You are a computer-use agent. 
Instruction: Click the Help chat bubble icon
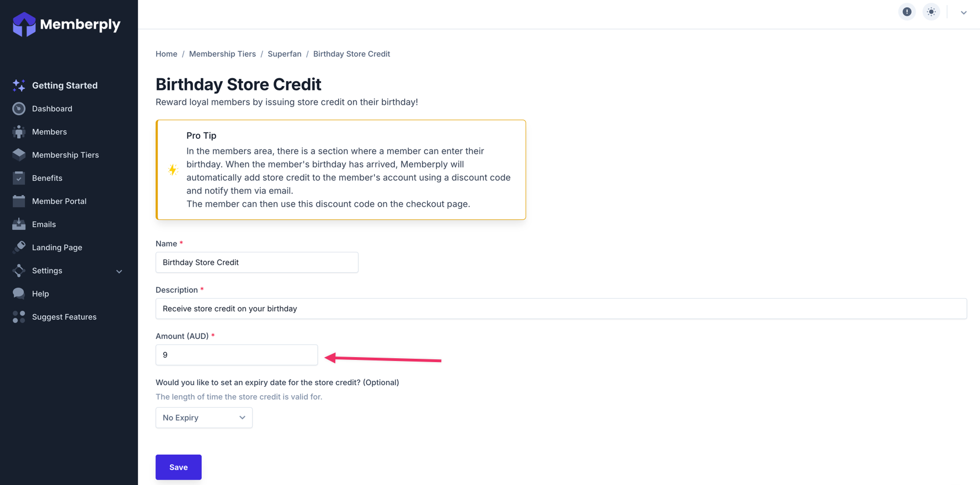pyautogui.click(x=19, y=294)
